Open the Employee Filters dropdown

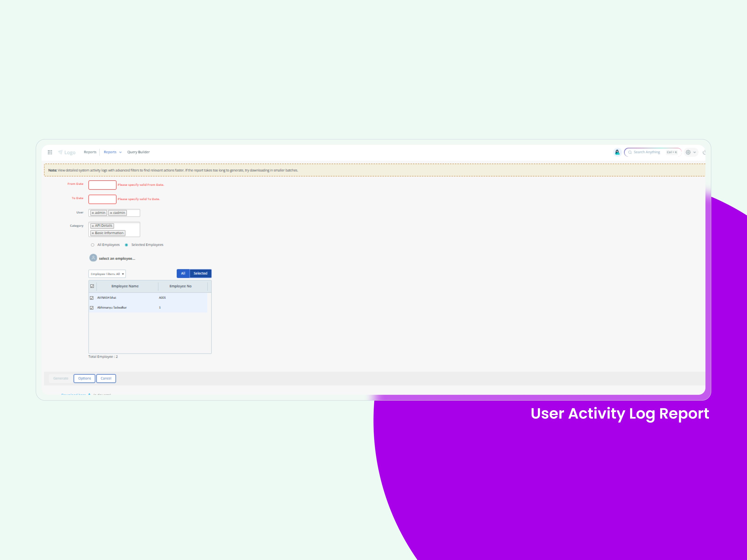(x=107, y=274)
